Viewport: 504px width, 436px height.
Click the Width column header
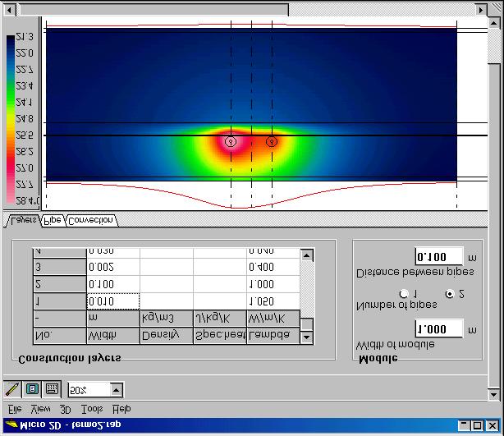point(113,336)
